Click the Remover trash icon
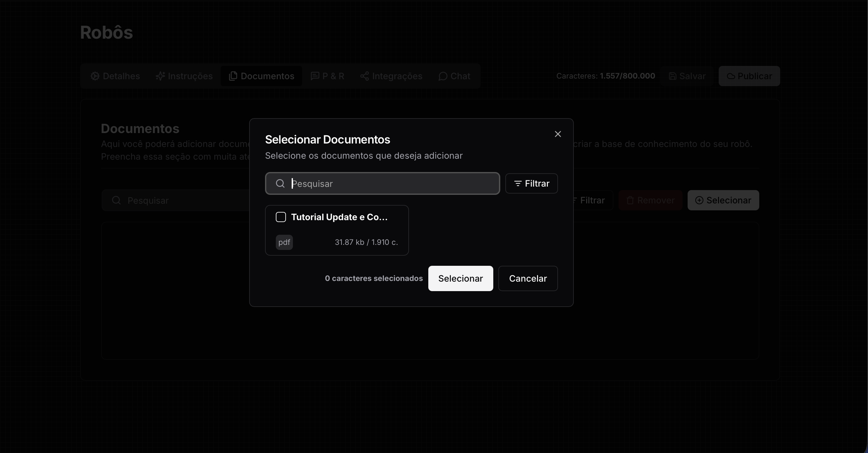The height and width of the screenshot is (453, 868). coord(630,201)
